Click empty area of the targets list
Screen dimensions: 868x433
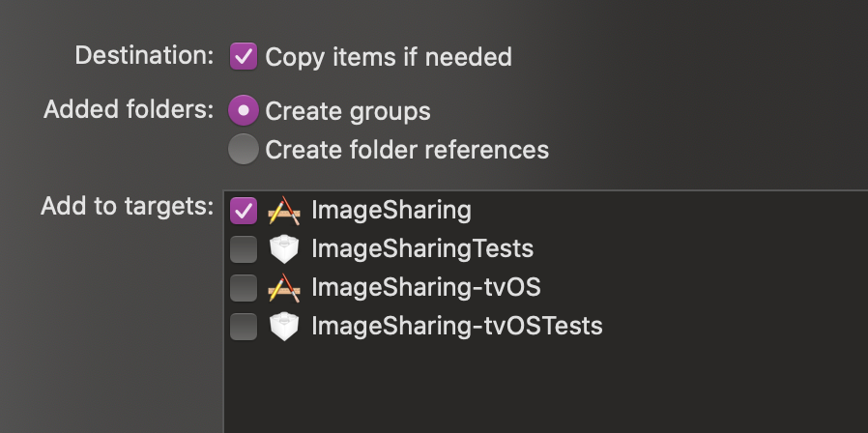545,388
